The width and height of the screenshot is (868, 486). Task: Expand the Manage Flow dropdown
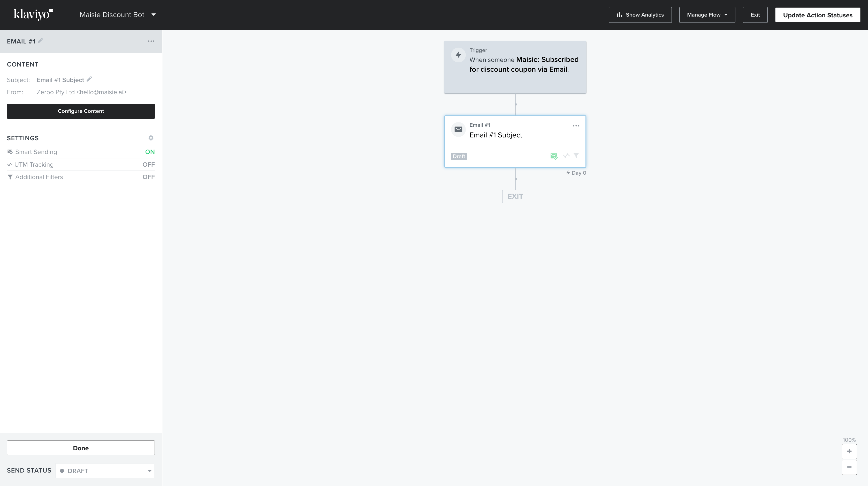click(707, 14)
